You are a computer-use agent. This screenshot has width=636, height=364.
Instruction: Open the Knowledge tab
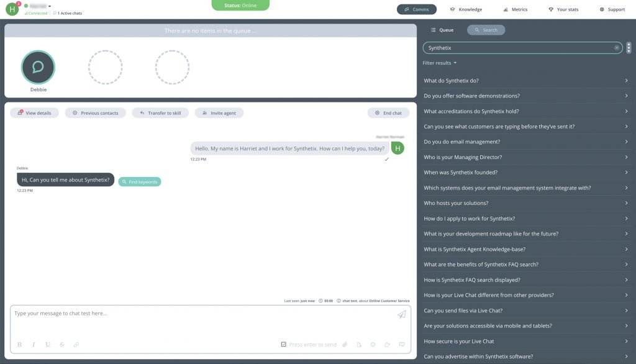tap(466, 9)
